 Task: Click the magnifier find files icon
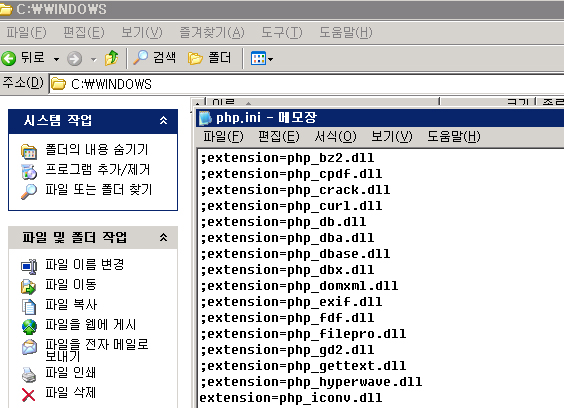(x=29, y=191)
